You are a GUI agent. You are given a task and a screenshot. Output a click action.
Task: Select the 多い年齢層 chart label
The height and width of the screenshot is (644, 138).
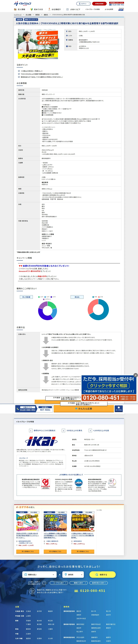26,297
